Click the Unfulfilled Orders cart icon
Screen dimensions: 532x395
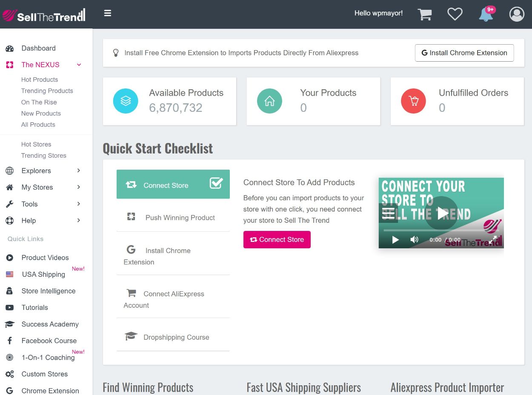(x=413, y=101)
